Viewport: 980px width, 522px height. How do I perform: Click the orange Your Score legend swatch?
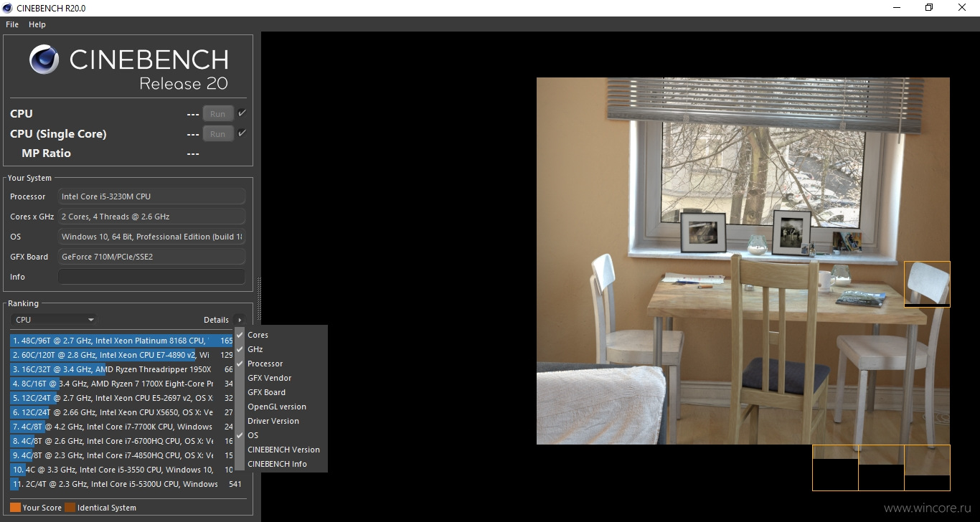(15, 508)
